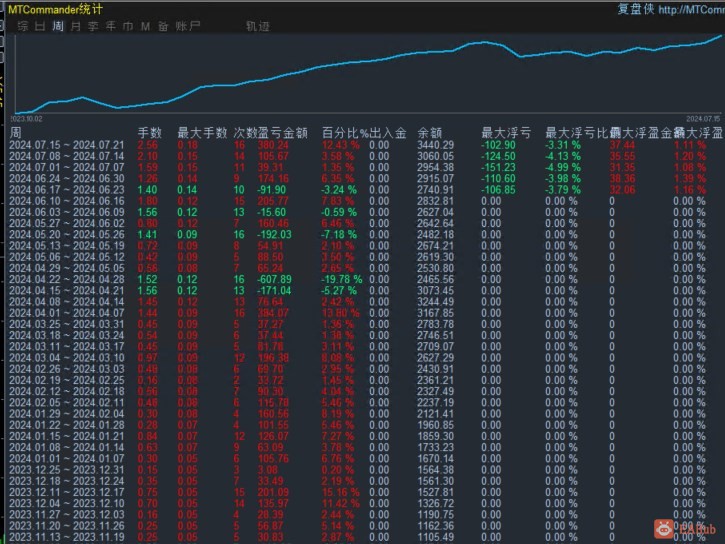725x544 pixels.
Task: Switch to the 账户 account tab
Action: click(x=188, y=26)
